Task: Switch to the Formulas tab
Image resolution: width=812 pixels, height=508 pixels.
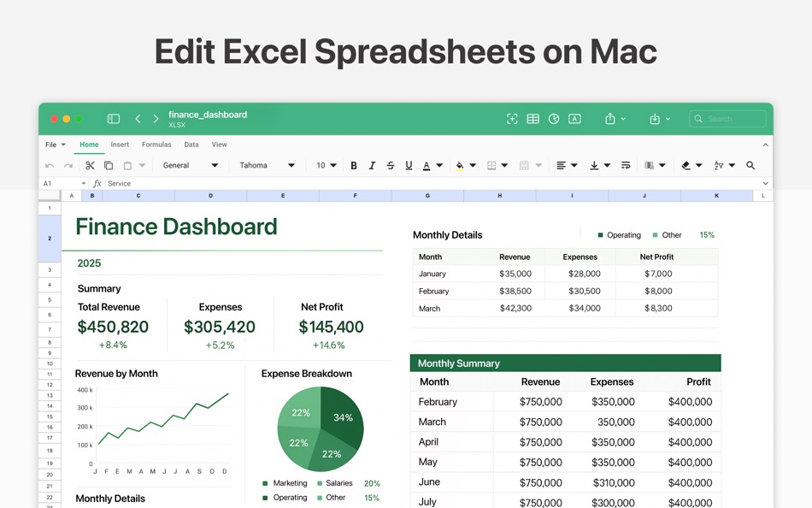Action: [x=156, y=145]
